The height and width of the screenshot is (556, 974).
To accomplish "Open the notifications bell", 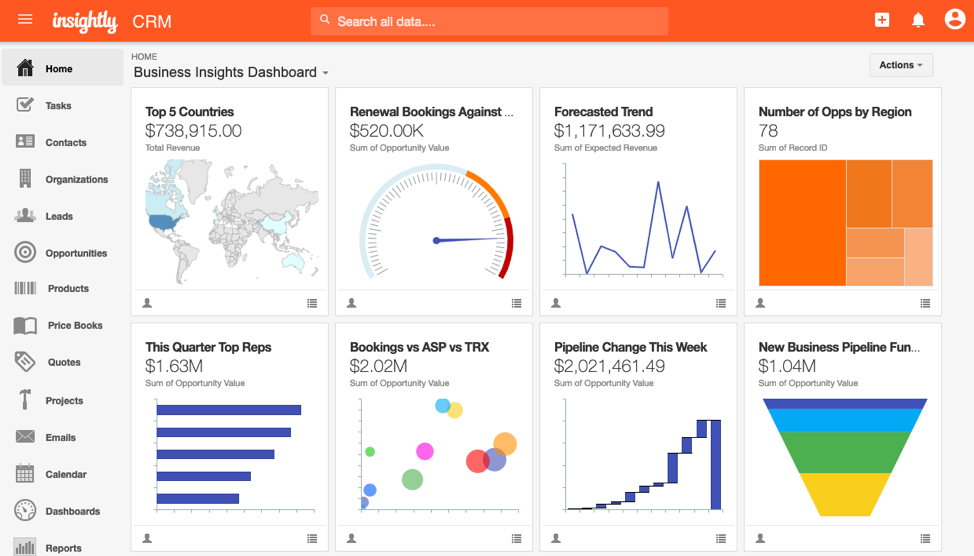I will 918,20.
